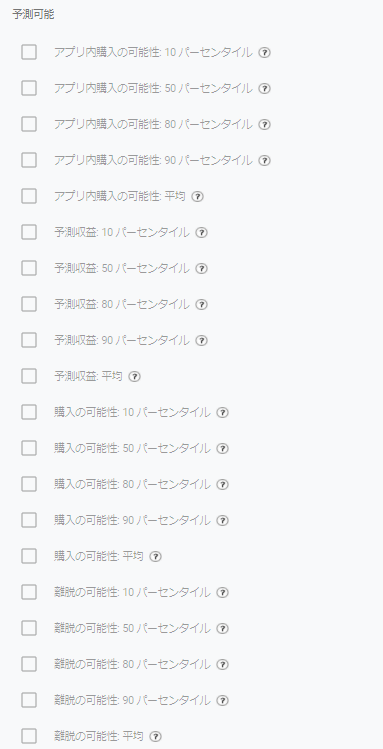
Task: Show help for 予測収益: 10 パーセンタイル
Action: click(x=202, y=233)
